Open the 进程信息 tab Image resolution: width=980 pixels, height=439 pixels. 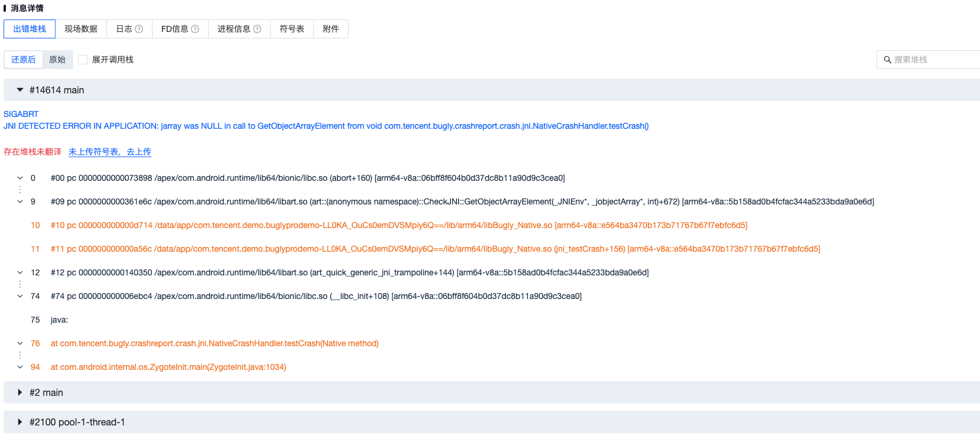pyautogui.click(x=239, y=29)
